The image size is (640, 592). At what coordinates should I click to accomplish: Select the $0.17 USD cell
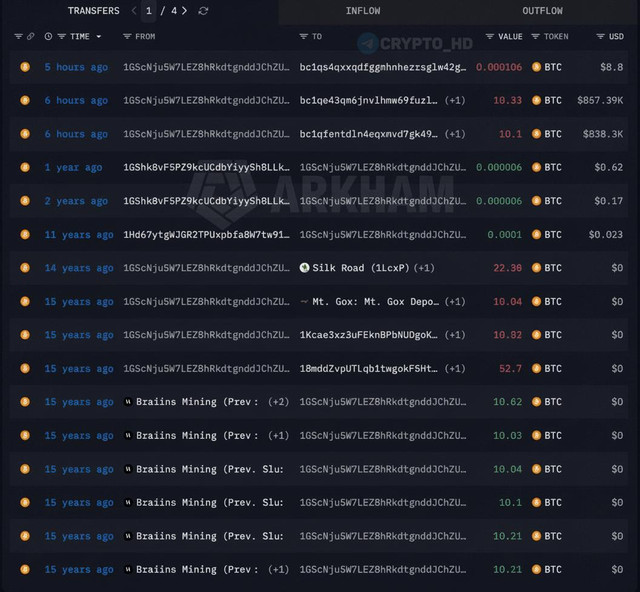(609, 201)
